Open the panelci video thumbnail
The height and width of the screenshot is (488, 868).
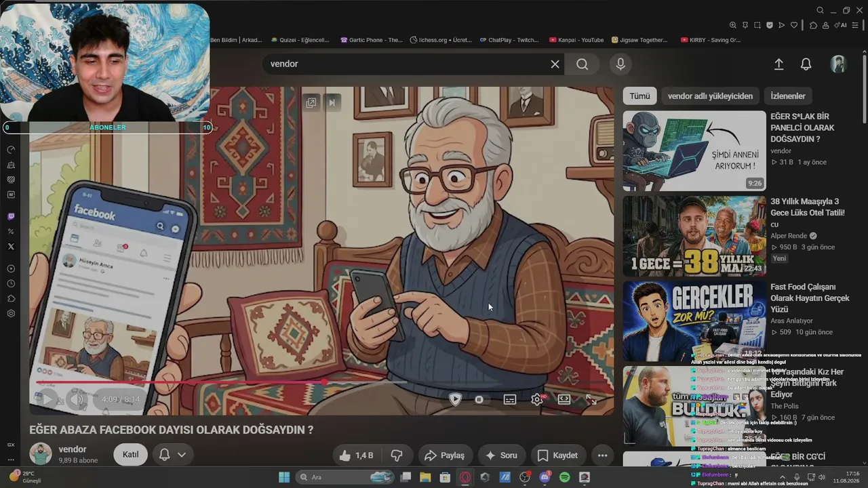[694, 150]
